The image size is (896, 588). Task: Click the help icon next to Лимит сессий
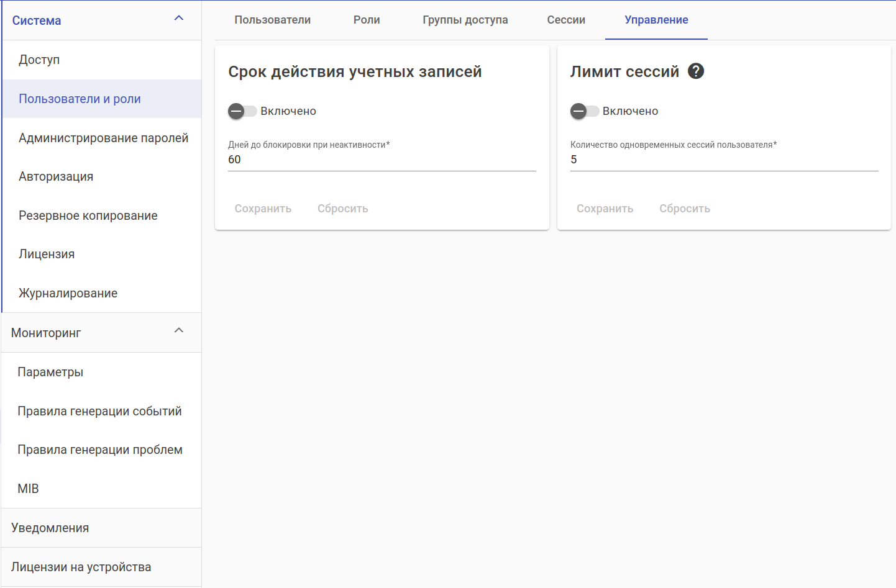[x=696, y=71]
